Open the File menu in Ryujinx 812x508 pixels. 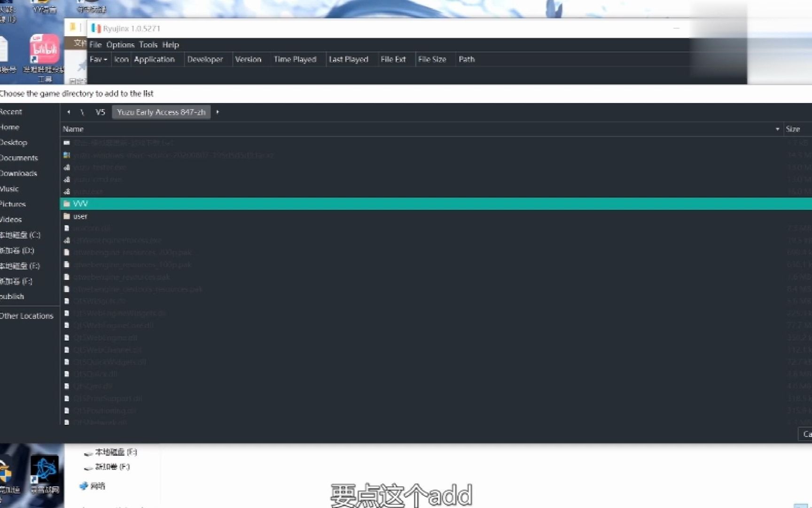tap(95, 45)
